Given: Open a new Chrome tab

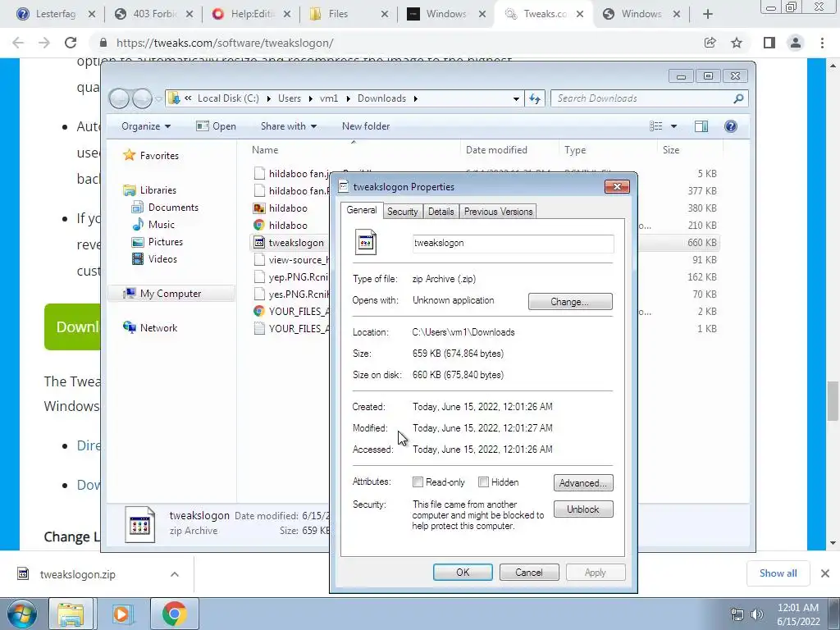Looking at the screenshot, I should [x=708, y=15].
